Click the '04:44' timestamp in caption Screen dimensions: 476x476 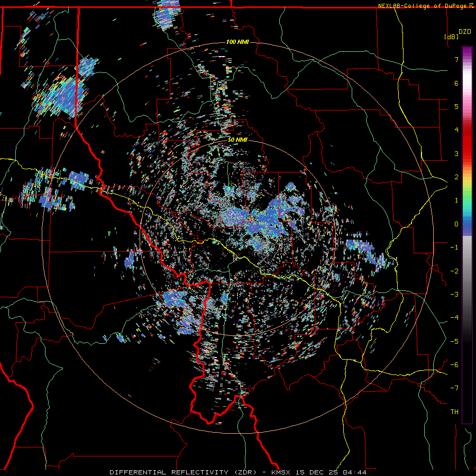[x=355, y=472]
